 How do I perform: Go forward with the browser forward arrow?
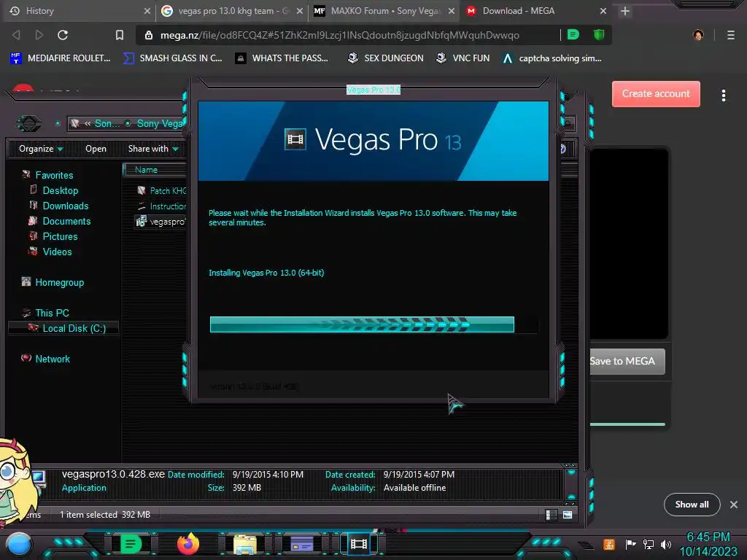(x=39, y=35)
